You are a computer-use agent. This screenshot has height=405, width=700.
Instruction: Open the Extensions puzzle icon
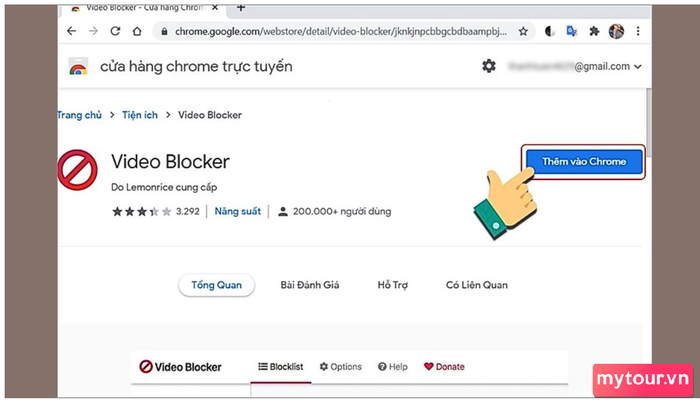(x=594, y=31)
